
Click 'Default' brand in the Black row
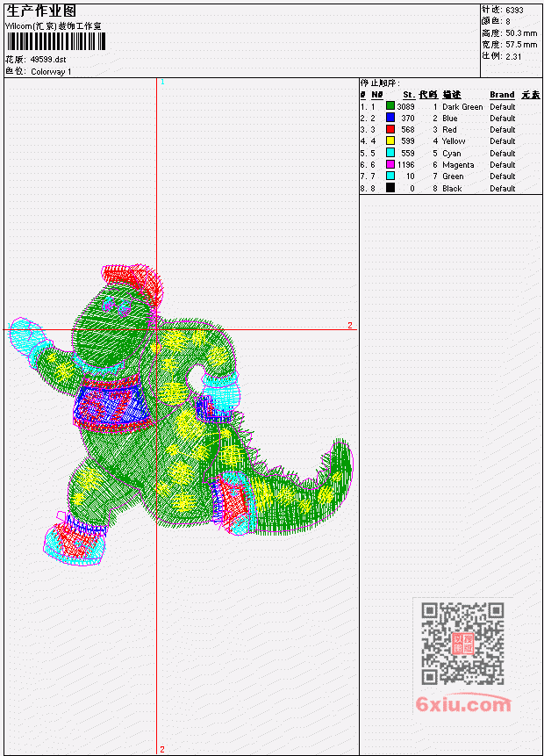pos(503,189)
